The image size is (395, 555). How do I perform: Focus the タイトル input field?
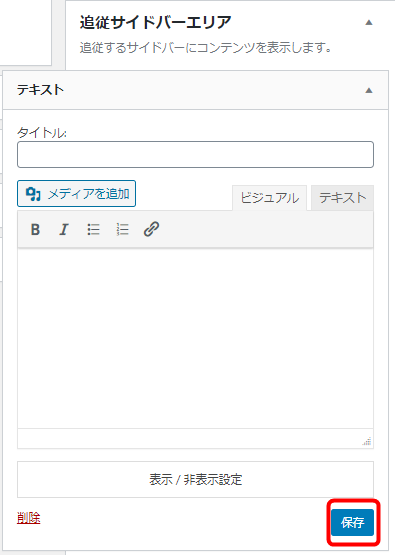195,155
